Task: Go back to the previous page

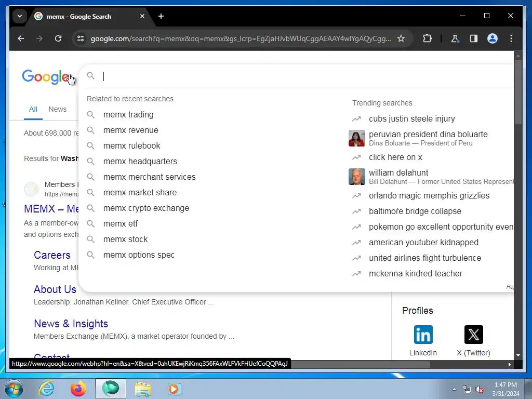Action: coord(21,38)
